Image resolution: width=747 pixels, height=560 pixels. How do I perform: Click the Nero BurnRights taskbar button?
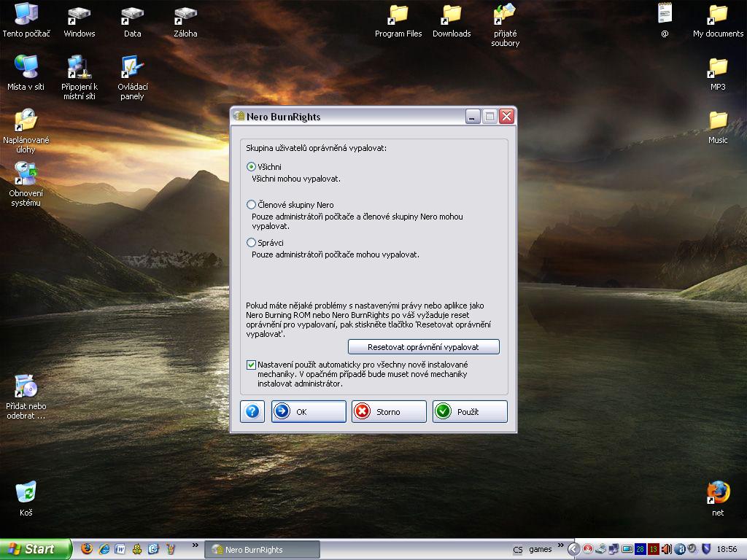coord(263,550)
